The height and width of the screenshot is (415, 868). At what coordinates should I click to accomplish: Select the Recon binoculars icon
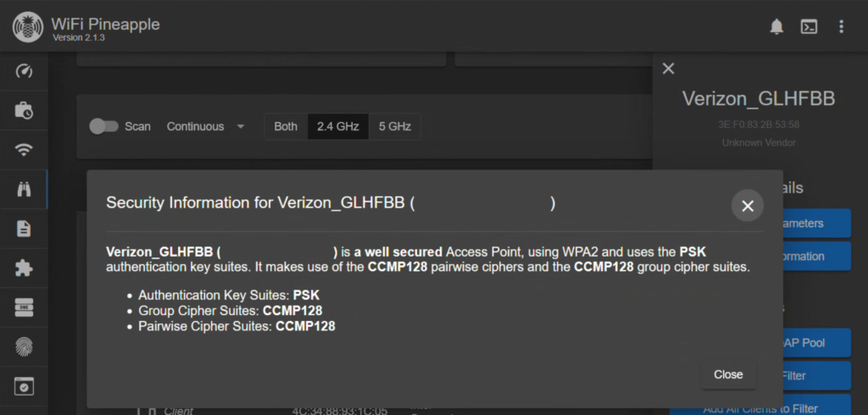pyautogui.click(x=24, y=189)
